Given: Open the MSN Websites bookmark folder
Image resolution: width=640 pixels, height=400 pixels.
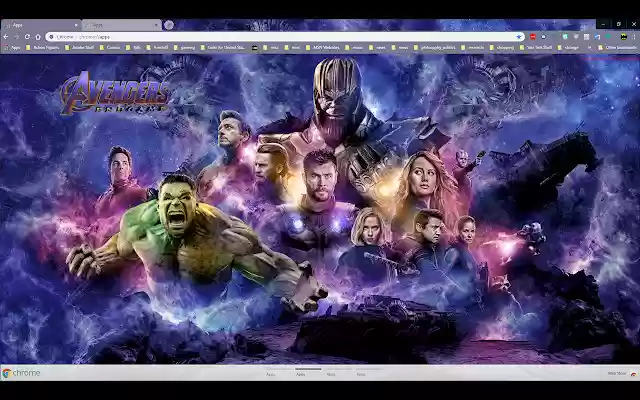Looking at the screenshot, I should (x=323, y=47).
